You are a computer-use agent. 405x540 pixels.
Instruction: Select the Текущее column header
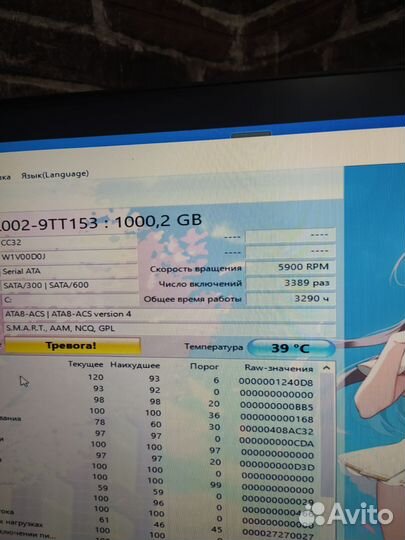pos(85,364)
